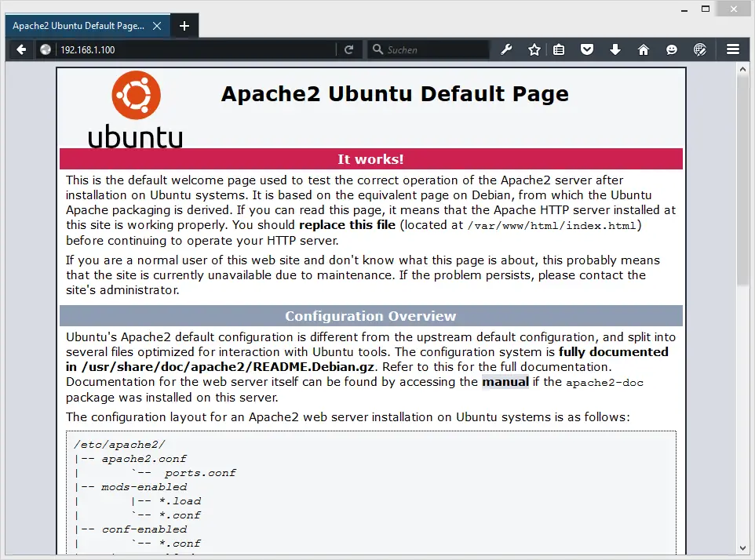Go back with the back arrow
Image resolution: width=755 pixels, height=560 pixels.
pos(21,49)
